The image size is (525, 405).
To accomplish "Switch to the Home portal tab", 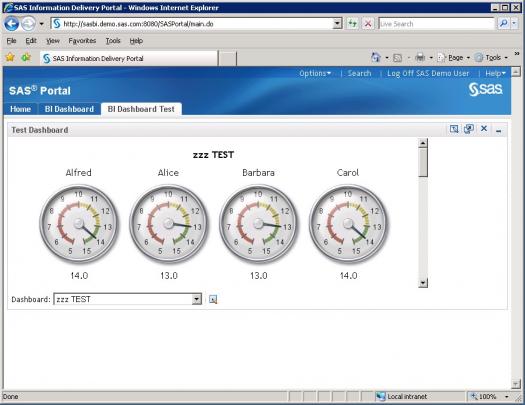I will coord(20,109).
